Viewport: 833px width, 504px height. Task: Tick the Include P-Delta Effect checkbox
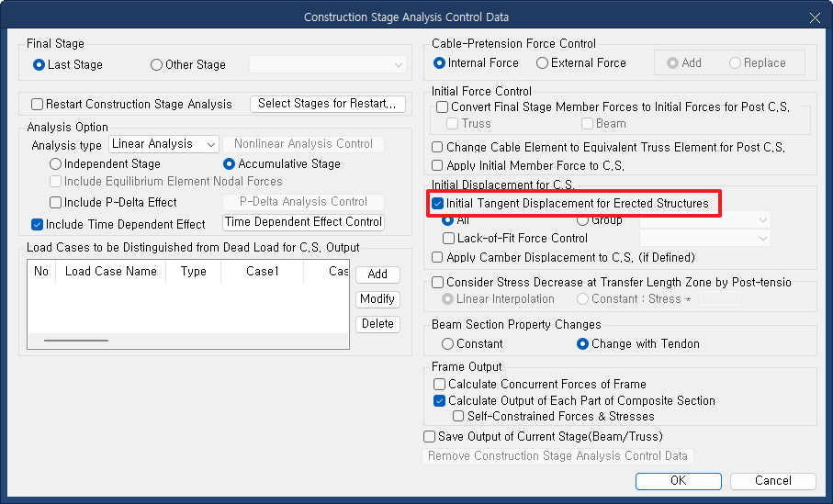pyautogui.click(x=55, y=202)
